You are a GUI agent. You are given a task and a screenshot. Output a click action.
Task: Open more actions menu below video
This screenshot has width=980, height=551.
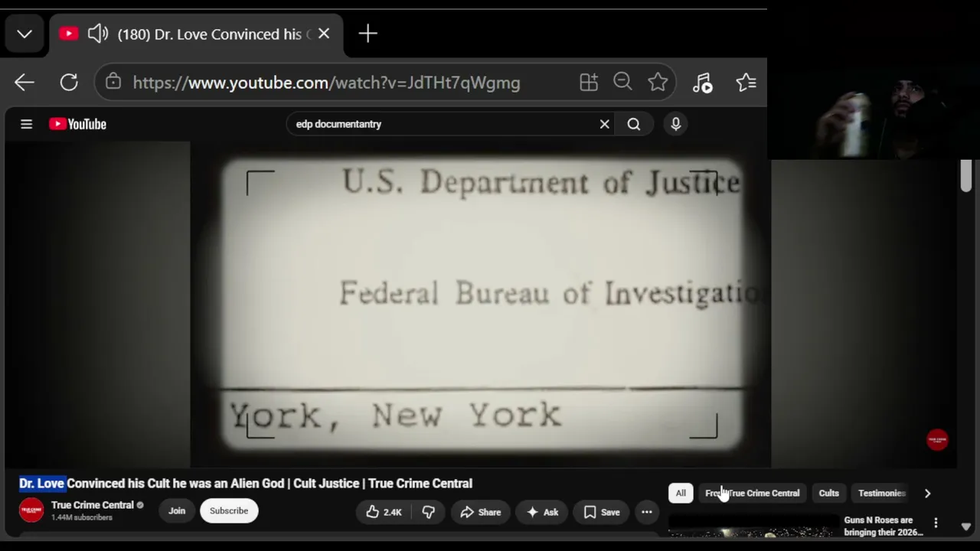pos(647,512)
